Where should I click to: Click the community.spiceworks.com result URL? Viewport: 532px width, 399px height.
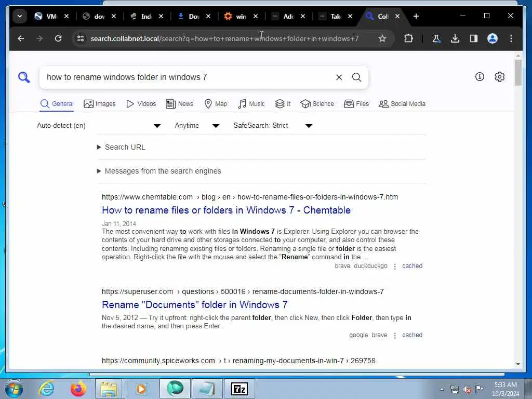pyautogui.click(x=238, y=361)
